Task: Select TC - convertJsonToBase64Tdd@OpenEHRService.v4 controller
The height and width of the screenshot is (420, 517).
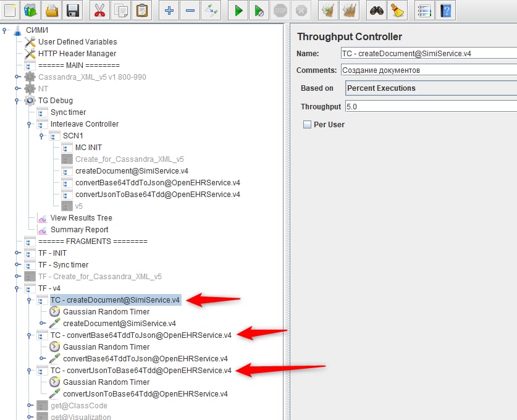Action: (141, 370)
